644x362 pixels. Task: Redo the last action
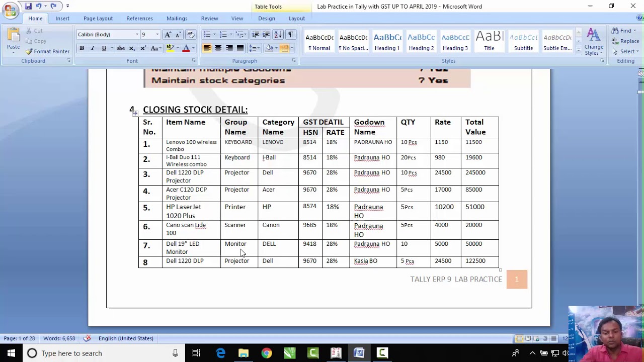pyautogui.click(x=53, y=6)
